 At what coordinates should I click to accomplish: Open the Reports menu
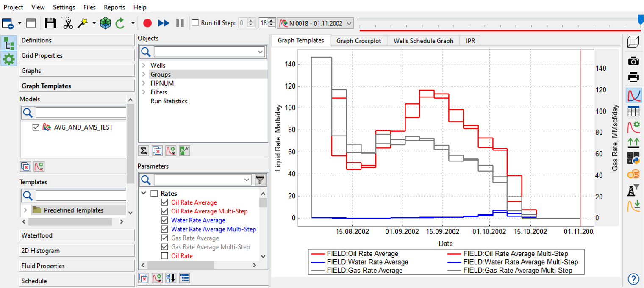[x=114, y=7]
